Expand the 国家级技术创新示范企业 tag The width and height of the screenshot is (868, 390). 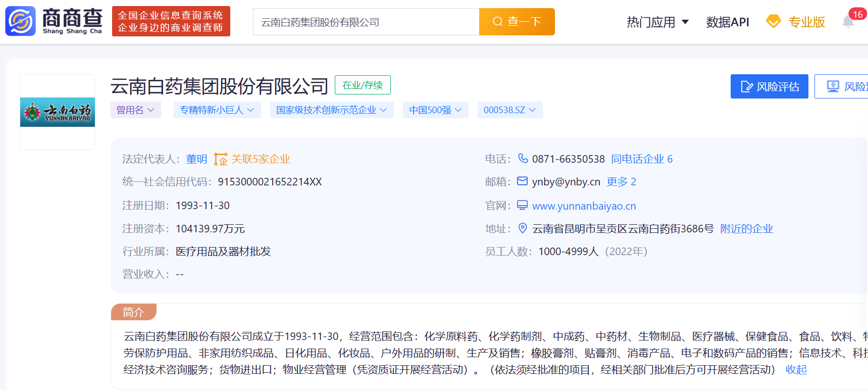(332, 110)
